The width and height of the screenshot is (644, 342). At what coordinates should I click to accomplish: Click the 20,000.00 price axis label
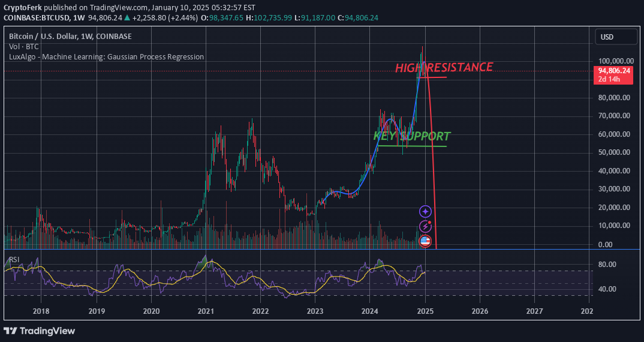[613, 208]
